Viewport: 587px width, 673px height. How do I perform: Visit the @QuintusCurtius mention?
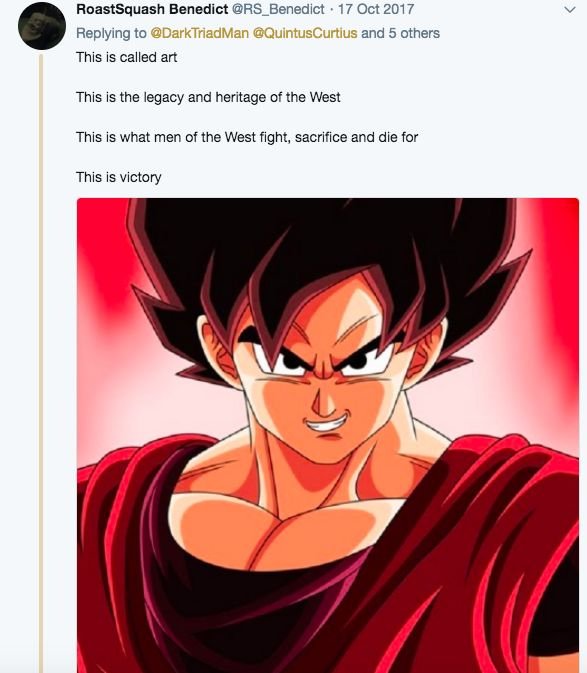coord(305,33)
